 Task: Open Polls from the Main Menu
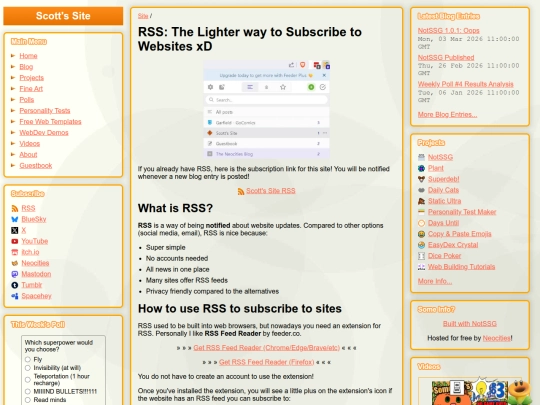[x=27, y=100]
